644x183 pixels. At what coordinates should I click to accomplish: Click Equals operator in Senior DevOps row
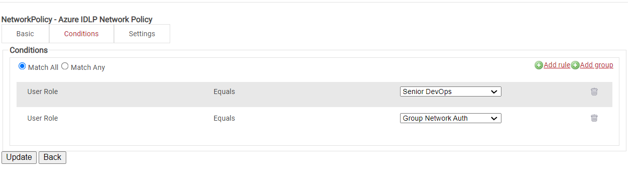click(x=224, y=91)
